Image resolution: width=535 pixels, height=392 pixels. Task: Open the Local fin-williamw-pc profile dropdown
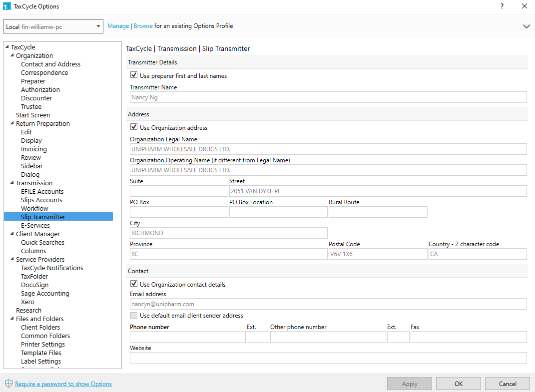[53, 26]
